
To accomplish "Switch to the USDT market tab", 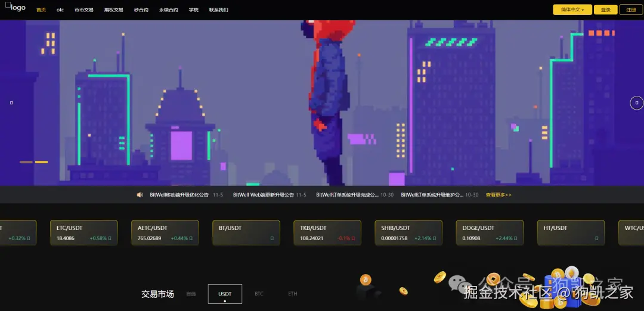I will coord(225,294).
